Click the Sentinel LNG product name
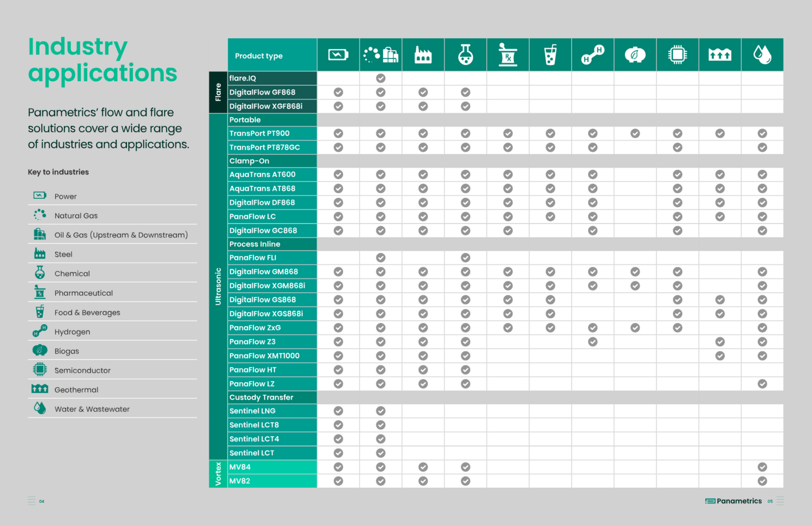 (x=252, y=411)
